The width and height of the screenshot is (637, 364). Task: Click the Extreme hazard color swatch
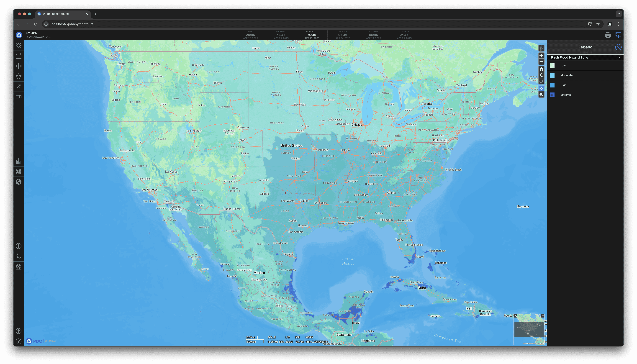click(552, 95)
